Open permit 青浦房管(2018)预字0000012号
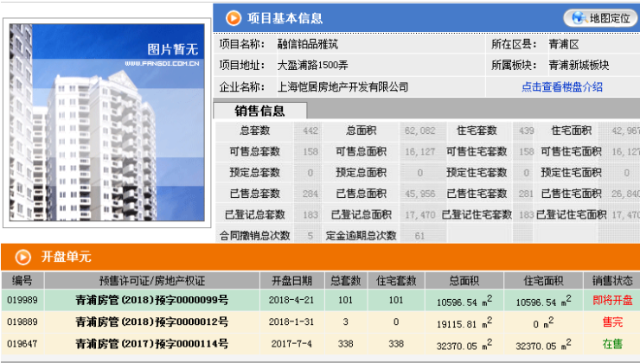 (152, 322)
